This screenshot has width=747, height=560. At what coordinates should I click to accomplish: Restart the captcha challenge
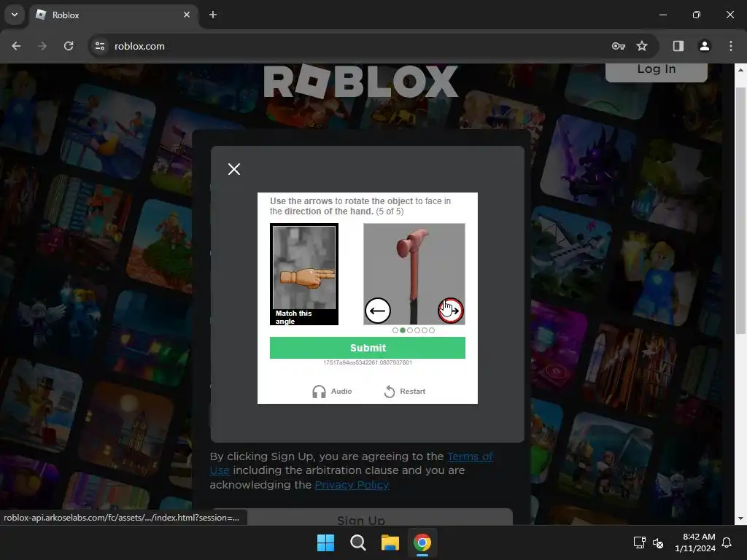point(404,392)
